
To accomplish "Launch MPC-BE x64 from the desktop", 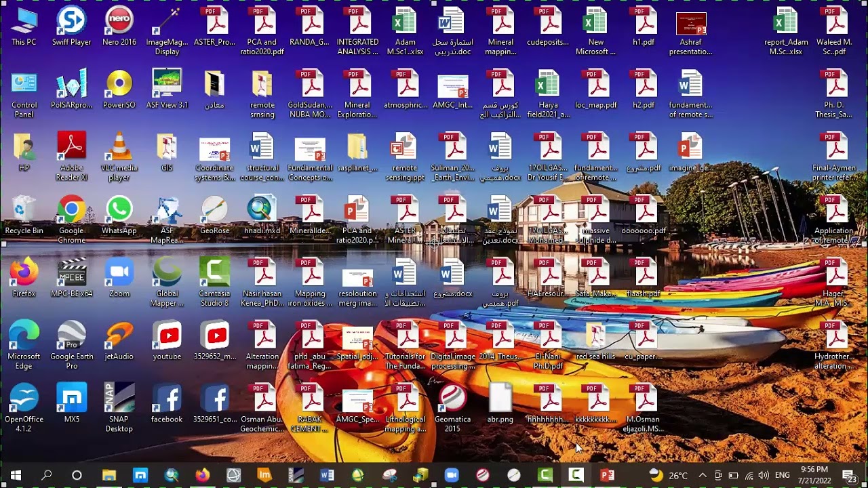I will [x=71, y=278].
